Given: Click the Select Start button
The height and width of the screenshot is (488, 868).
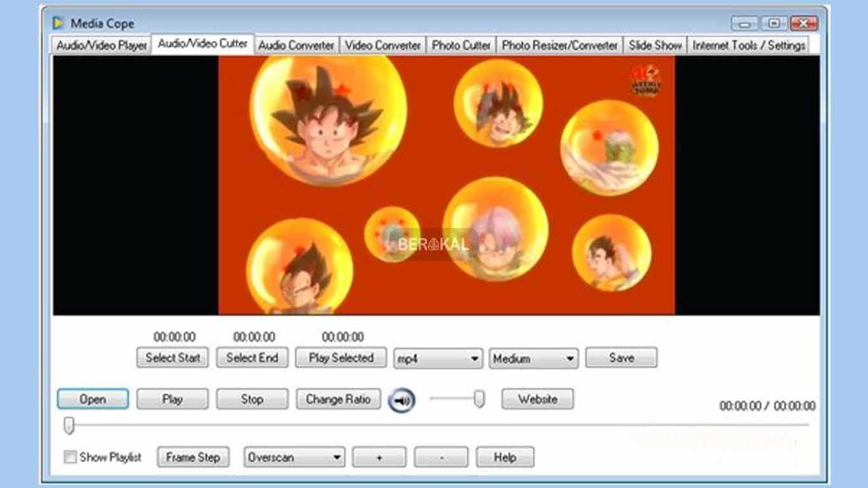Looking at the screenshot, I should point(173,358).
